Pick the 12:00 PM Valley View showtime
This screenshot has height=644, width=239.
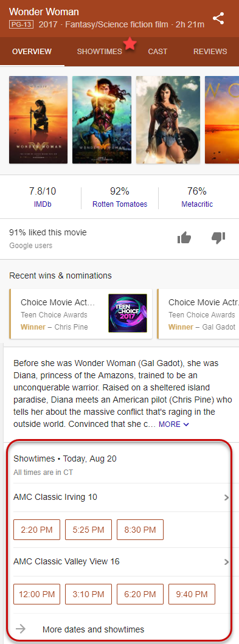pyautogui.click(x=36, y=594)
